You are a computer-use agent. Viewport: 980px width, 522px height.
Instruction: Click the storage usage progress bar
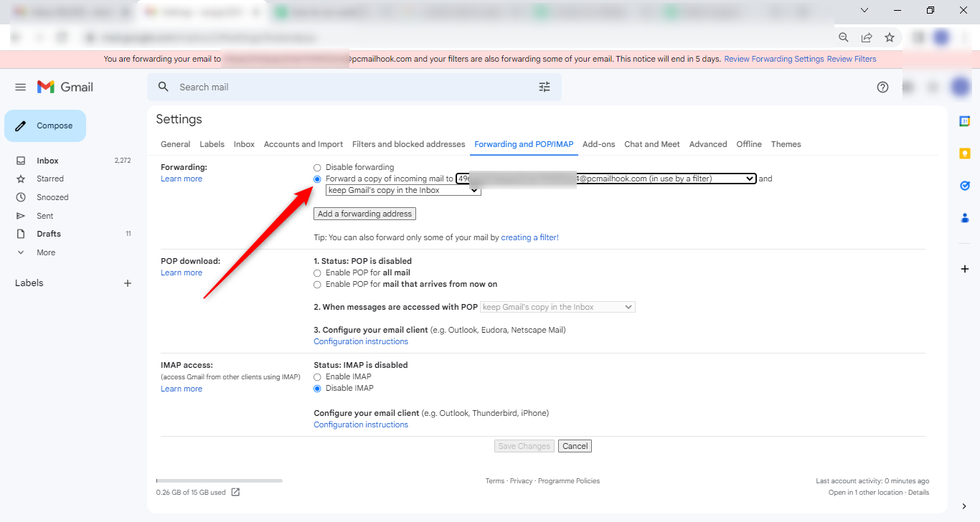[x=220, y=480]
